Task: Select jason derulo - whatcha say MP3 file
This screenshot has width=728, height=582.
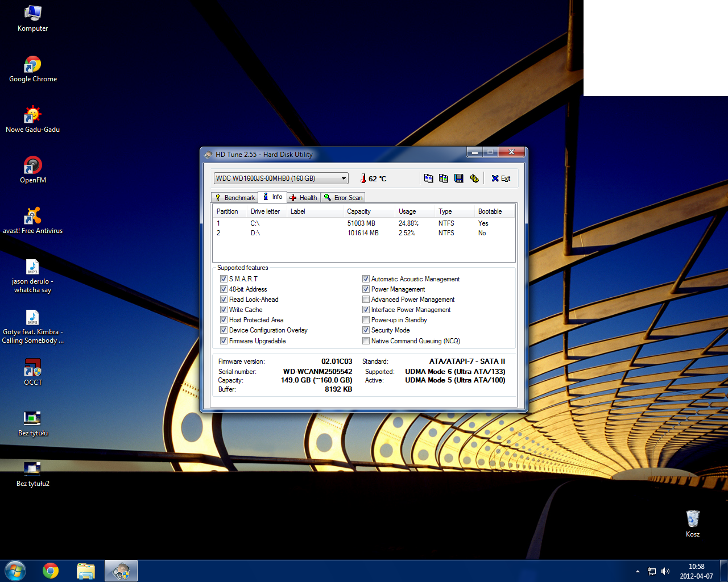Action: click(x=32, y=276)
